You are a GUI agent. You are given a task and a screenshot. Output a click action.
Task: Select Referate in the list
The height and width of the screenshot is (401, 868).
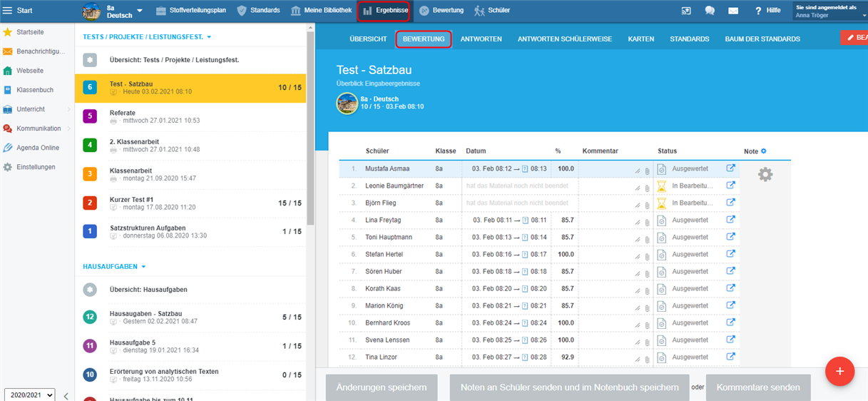click(x=190, y=116)
